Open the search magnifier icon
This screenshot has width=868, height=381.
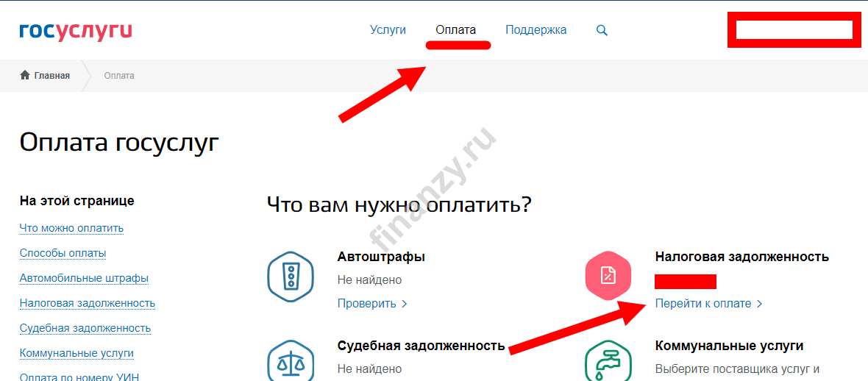coord(602,30)
